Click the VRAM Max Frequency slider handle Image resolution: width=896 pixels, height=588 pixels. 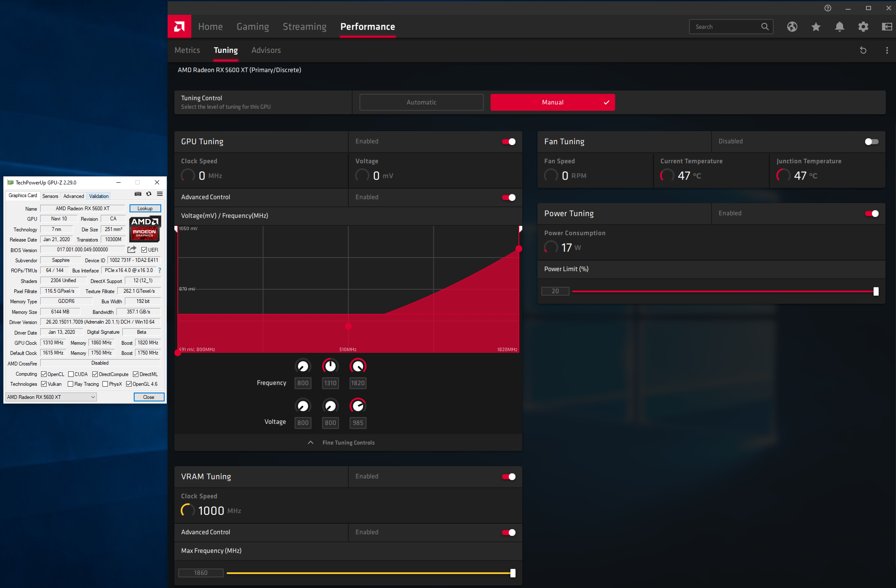tap(513, 573)
